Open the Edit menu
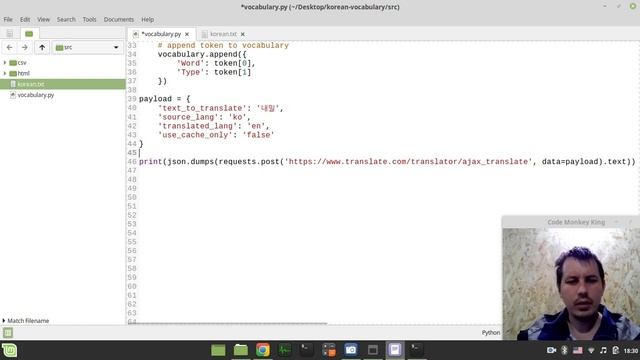640x360 pixels. click(25, 20)
